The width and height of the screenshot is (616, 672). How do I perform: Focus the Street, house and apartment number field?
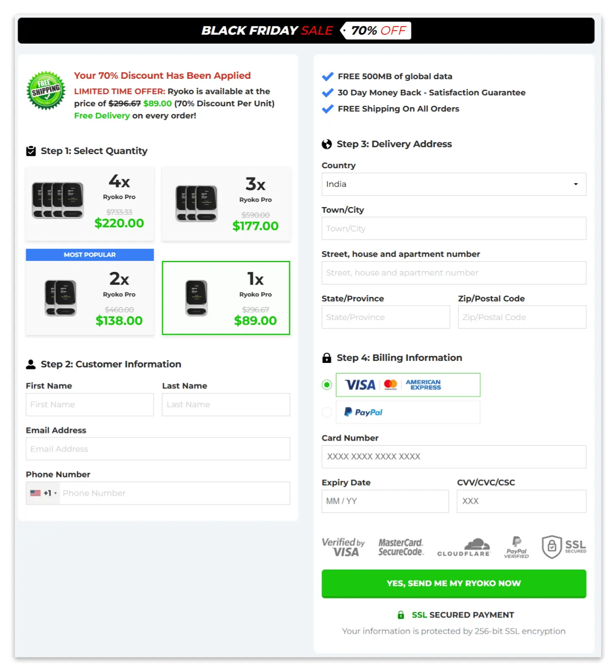454,273
